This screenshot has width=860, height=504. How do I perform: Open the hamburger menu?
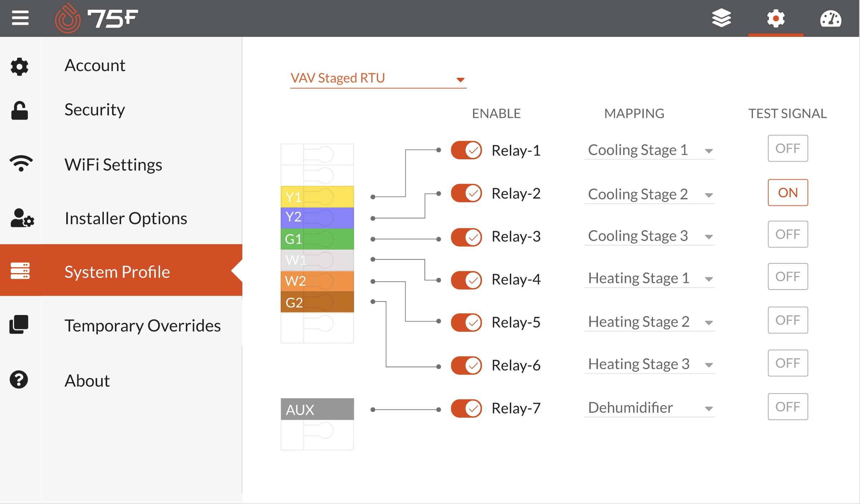(x=20, y=18)
